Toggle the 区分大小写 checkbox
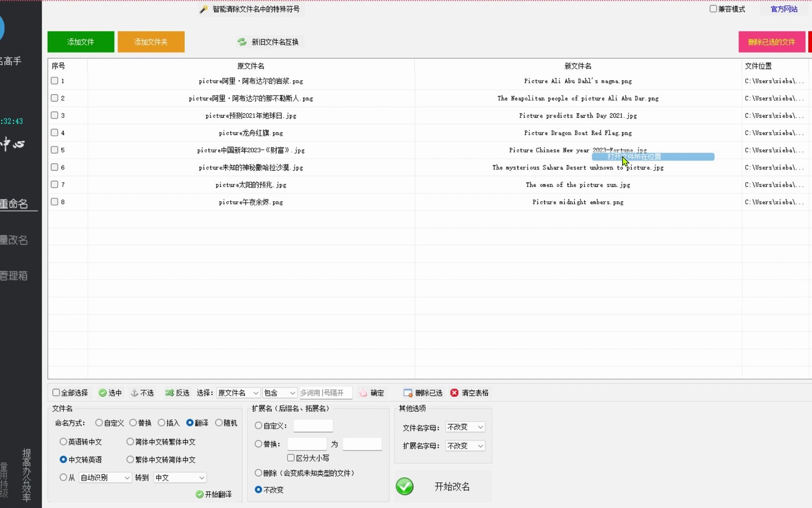Viewport: 812px width, 508px height. pyautogui.click(x=291, y=458)
